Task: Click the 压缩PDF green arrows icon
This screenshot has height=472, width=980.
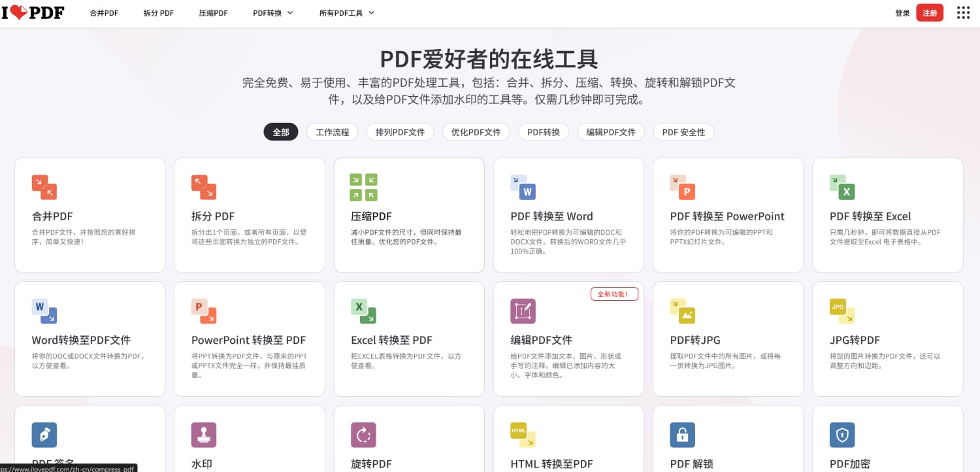Action: tap(364, 187)
